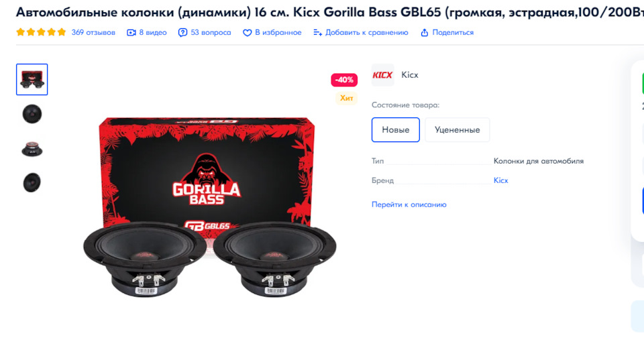This screenshot has height=358, width=644.
Task: Click the add-to-comparison list icon
Action: coord(317,32)
